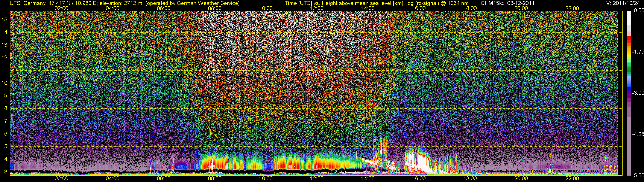644x182 pixels.
Task: Click the '-0.50' color scale value
Action: click(x=638, y=11)
